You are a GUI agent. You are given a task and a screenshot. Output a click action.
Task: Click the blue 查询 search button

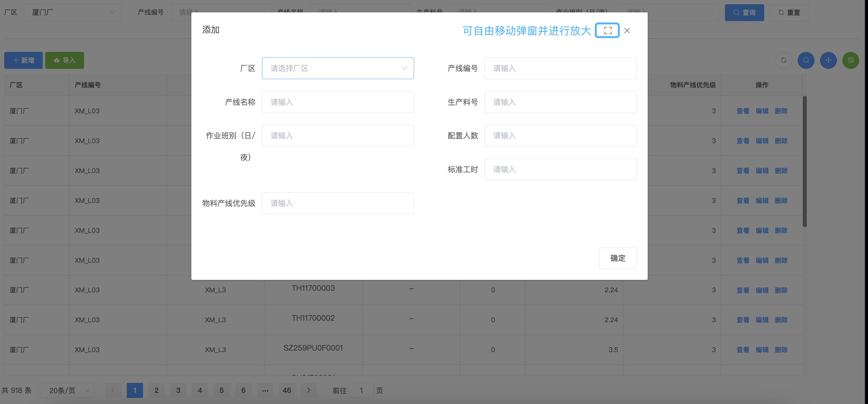tap(744, 12)
